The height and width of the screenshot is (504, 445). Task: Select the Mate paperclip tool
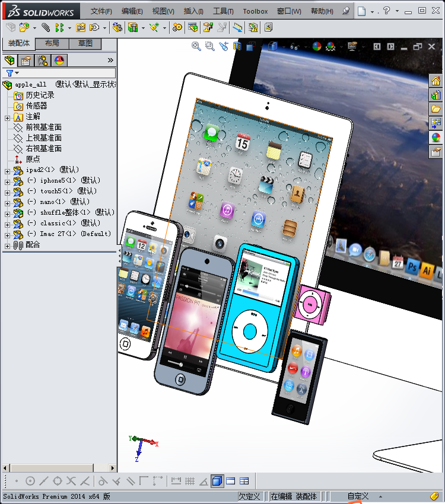[x=46, y=28]
